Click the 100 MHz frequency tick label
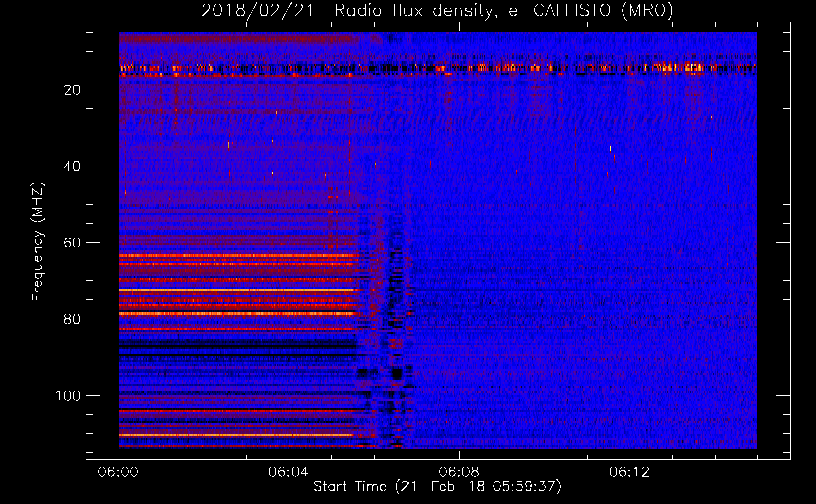816x504 pixels. click(68, 396)
